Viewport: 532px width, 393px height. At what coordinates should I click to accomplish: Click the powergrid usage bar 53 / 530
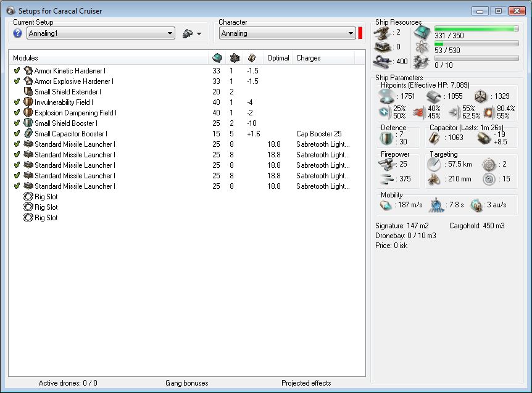476,44
